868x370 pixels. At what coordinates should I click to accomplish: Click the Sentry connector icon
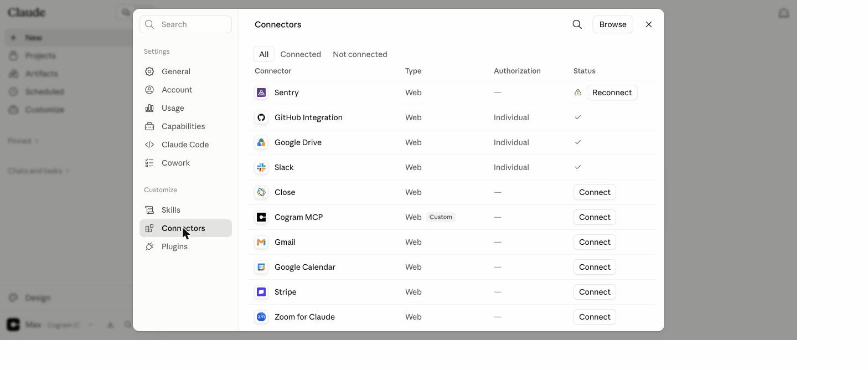(x=261, y=92)
